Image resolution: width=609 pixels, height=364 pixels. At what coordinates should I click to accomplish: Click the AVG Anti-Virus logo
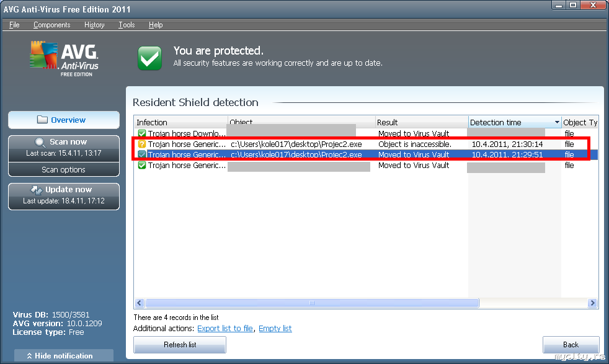[64, 58]
